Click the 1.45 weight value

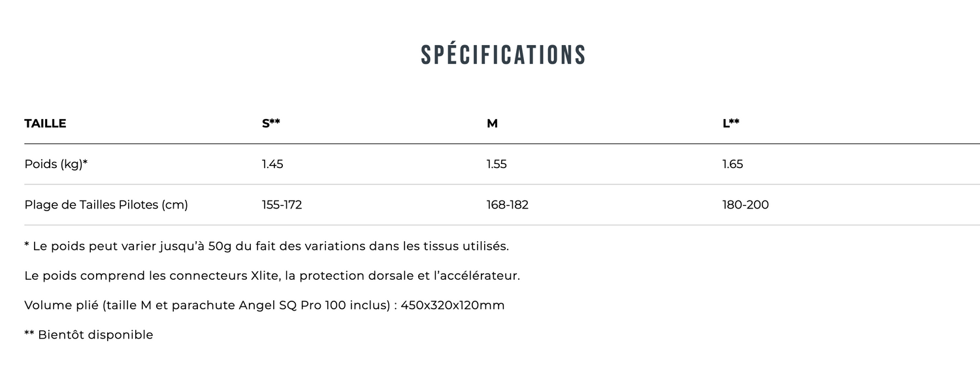[x=272, y=164]
